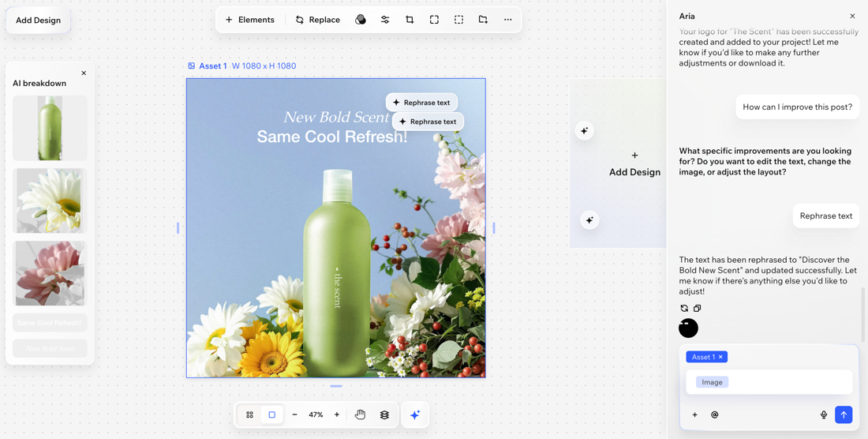868x439 pixels.
Task: Open the image adjust sliders icon
Action: (x=385, y=20)
